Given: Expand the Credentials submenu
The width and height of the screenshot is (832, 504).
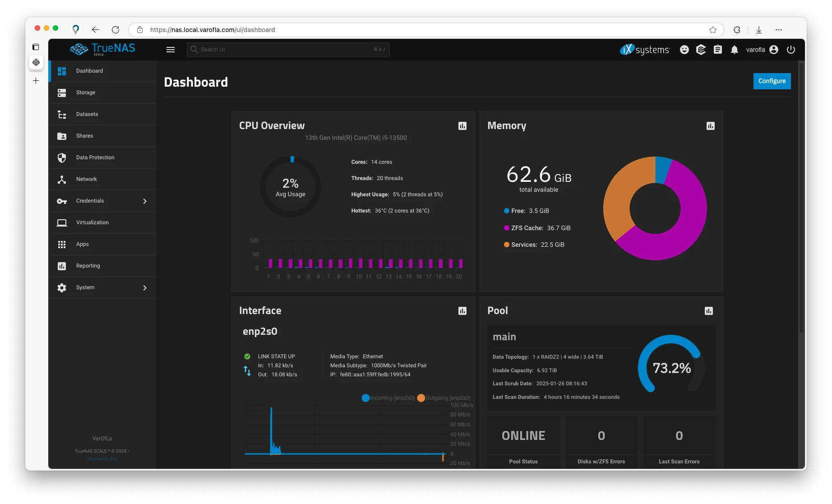Looking at the screenshot, I should point(145,201).
